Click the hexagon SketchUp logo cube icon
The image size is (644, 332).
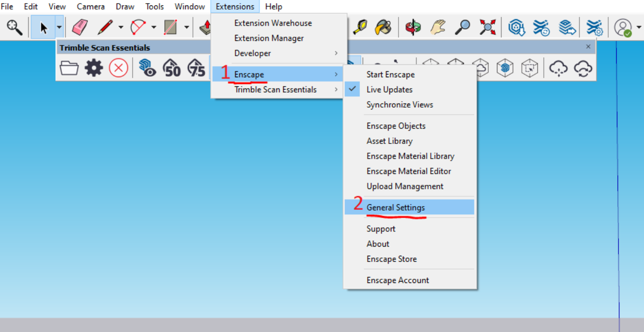pos(505,69)
